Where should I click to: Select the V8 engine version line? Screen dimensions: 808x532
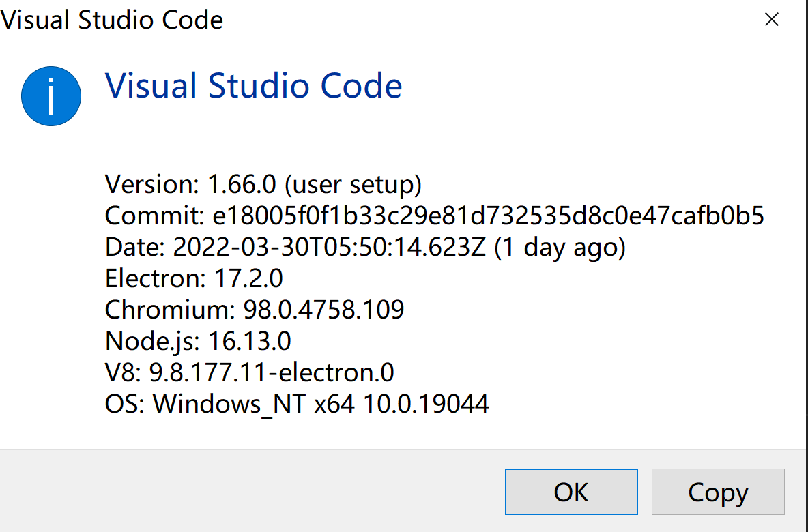[x=248, y=372]
